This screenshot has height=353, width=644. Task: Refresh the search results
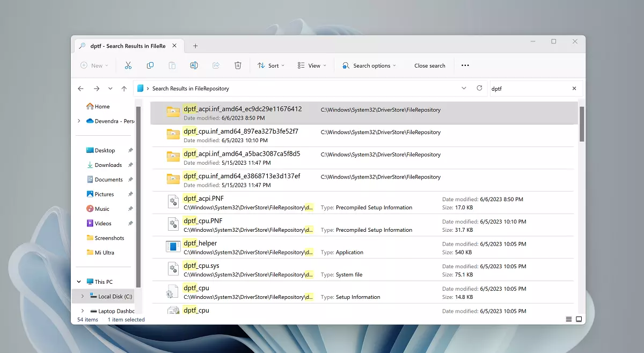pos(479,88)
